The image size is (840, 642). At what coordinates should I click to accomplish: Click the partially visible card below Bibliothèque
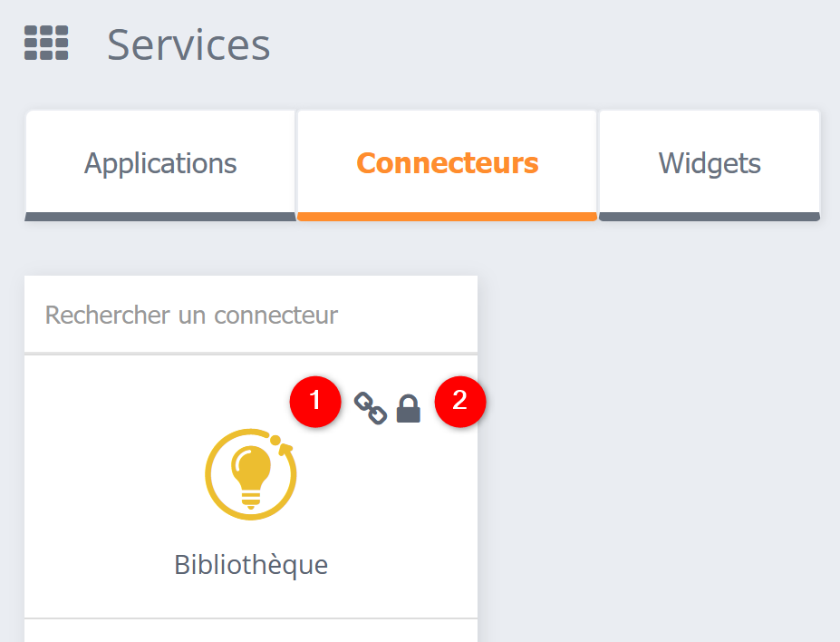point(251,633)
